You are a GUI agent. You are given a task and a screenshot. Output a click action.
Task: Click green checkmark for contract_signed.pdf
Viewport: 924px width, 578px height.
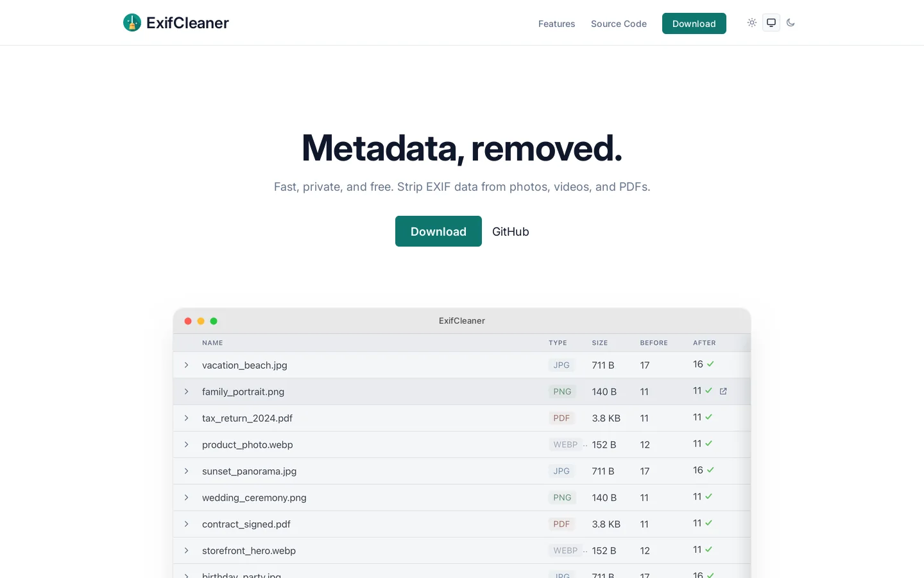tap(708, 523)
